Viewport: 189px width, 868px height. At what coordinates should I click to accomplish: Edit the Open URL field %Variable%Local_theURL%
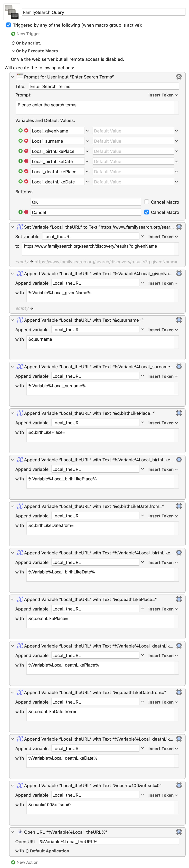coord(109,841)
